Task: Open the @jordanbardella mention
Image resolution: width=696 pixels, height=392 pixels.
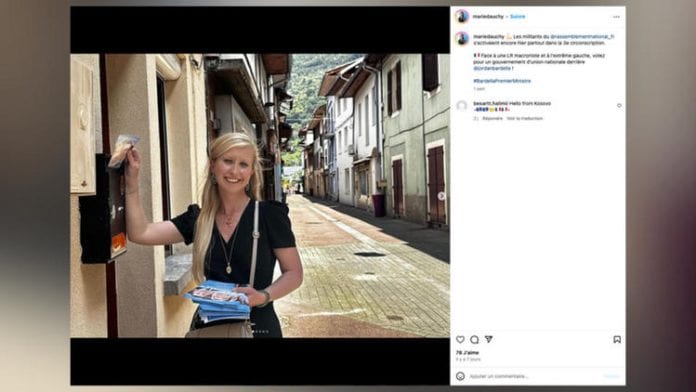Action: (492, 68)
